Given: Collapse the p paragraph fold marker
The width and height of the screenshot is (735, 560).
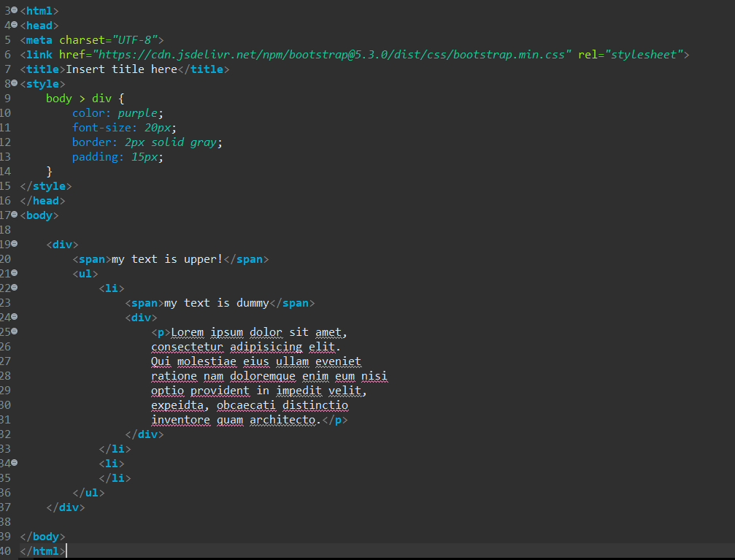Looking at the screenshot, I should pyautogui.click(x=15, y=331).
